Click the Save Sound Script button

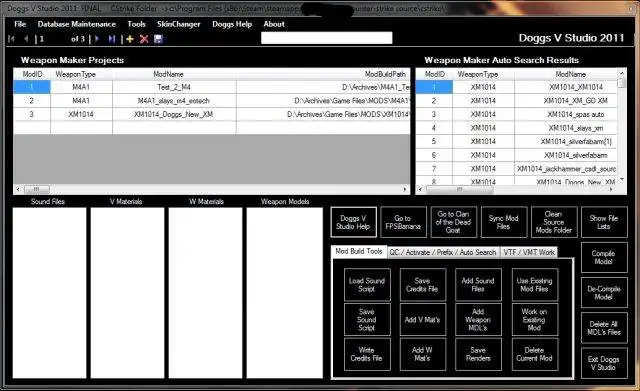click(x=367, y=320)
